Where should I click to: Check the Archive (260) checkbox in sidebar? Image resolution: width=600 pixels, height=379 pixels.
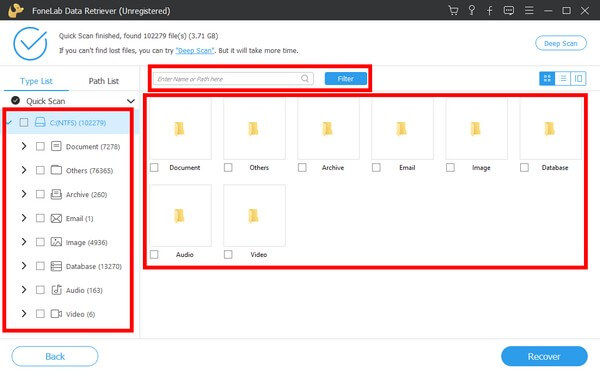[x=40, y=194]
